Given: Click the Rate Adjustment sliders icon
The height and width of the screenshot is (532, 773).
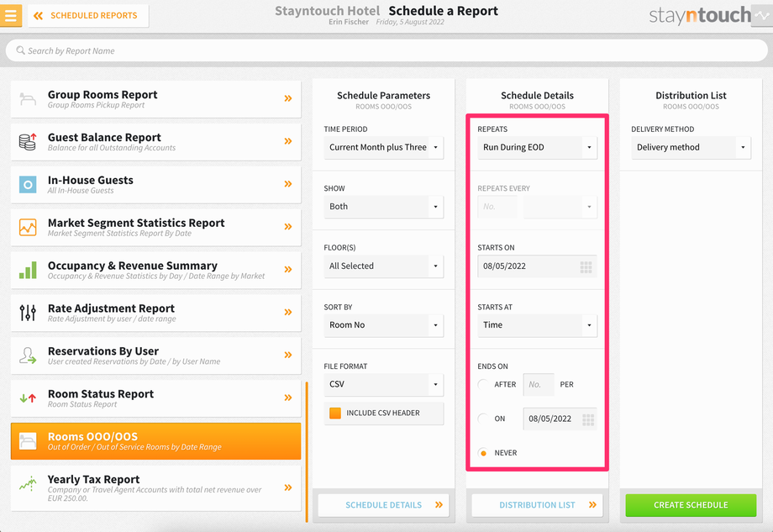Looking at the screenshot, I should (28, 313).
